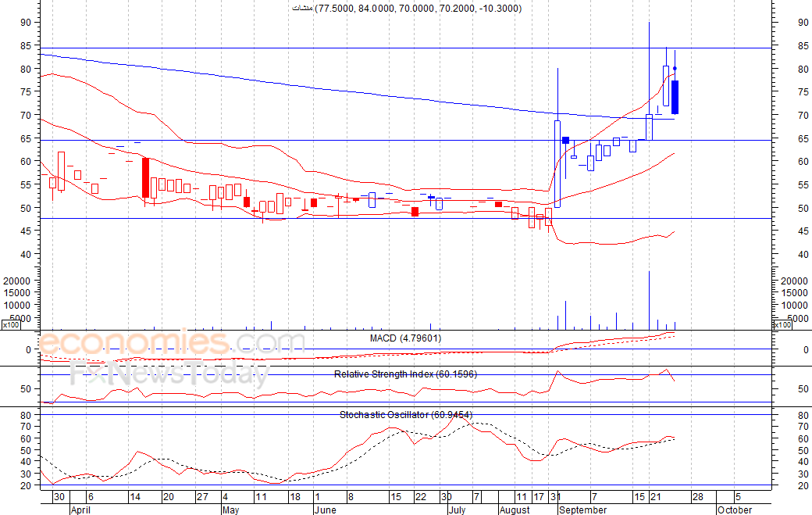Select stochastic scale label 80 on left
The height and width of the screenshot is (515, 812).
pyautogui.click(x=26, y=415)
